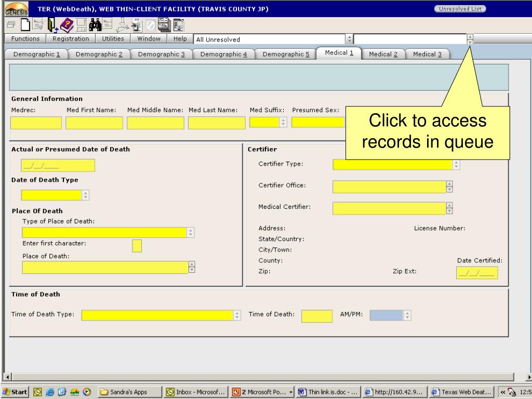This screenshot has height=399, width=532.
Task: Click the Enter first character box
Action: tap(137, 246)
